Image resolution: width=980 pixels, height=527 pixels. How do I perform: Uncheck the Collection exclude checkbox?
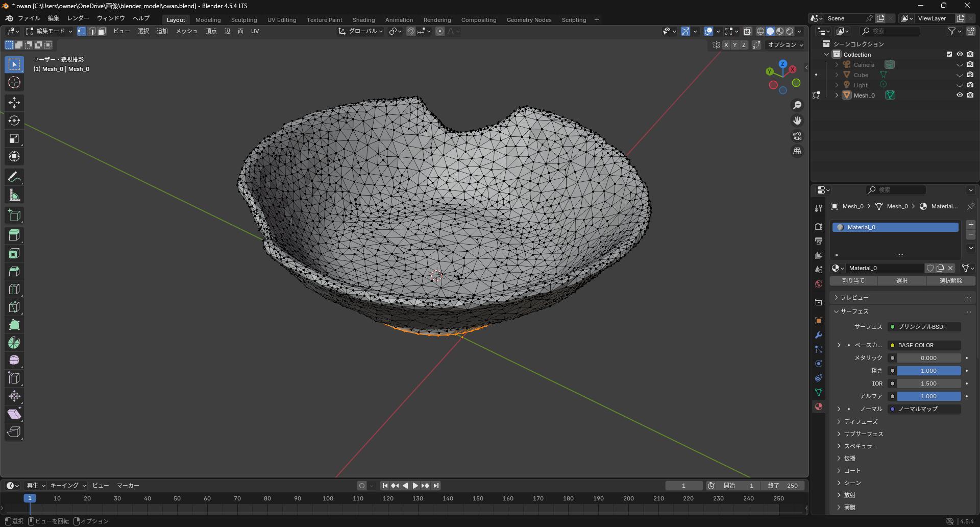[x=949, y=54]
